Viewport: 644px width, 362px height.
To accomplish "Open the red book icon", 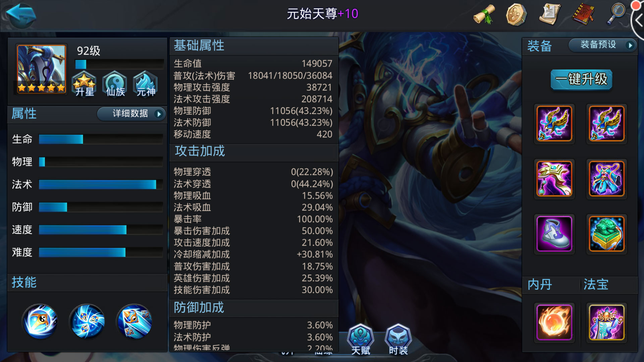I will [583, 14].
